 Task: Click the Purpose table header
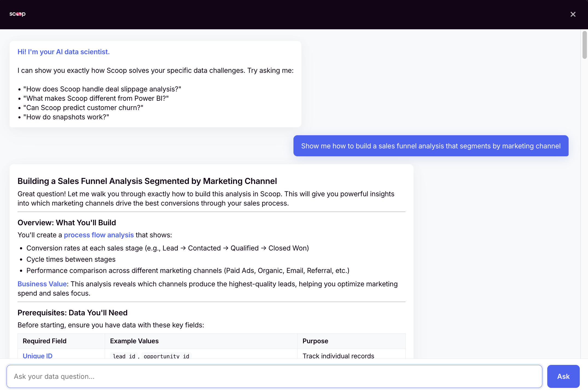315,341
